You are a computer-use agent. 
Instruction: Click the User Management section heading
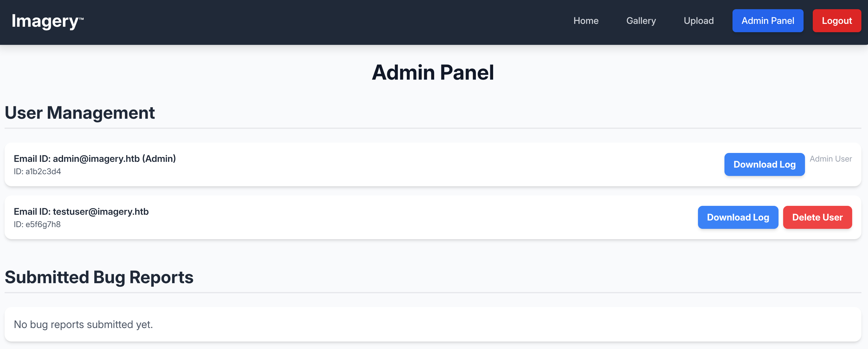pyautogui.click(x=80, y=113)
